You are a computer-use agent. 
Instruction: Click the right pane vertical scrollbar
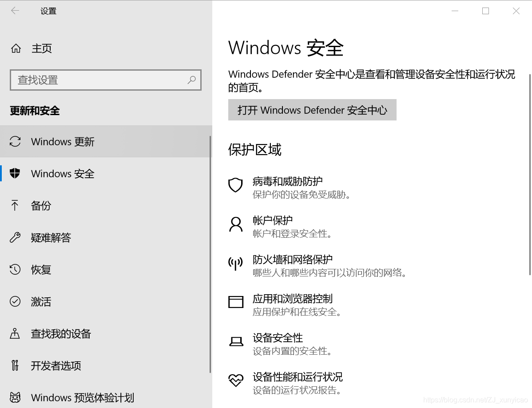tap(530, 175)
